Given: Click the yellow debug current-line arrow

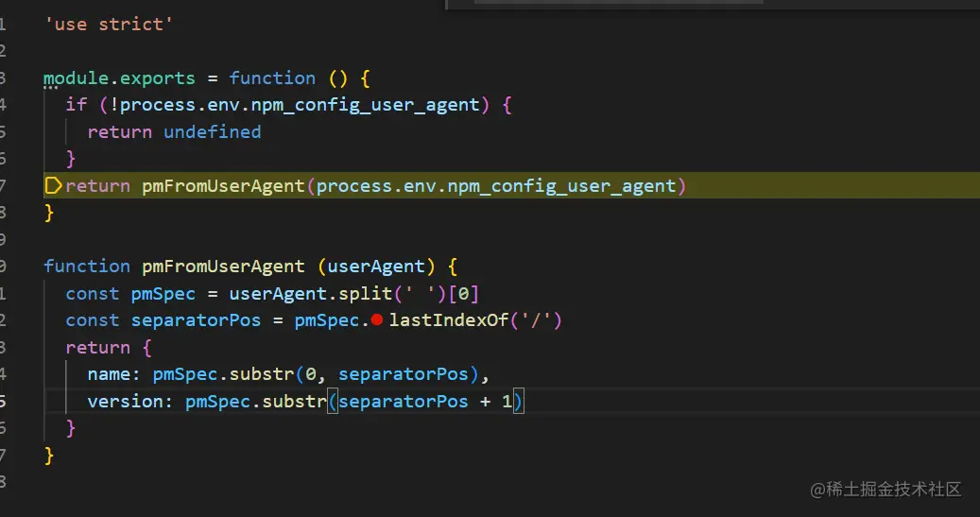Looking at the screenshot, I should (x=53, y=185).
